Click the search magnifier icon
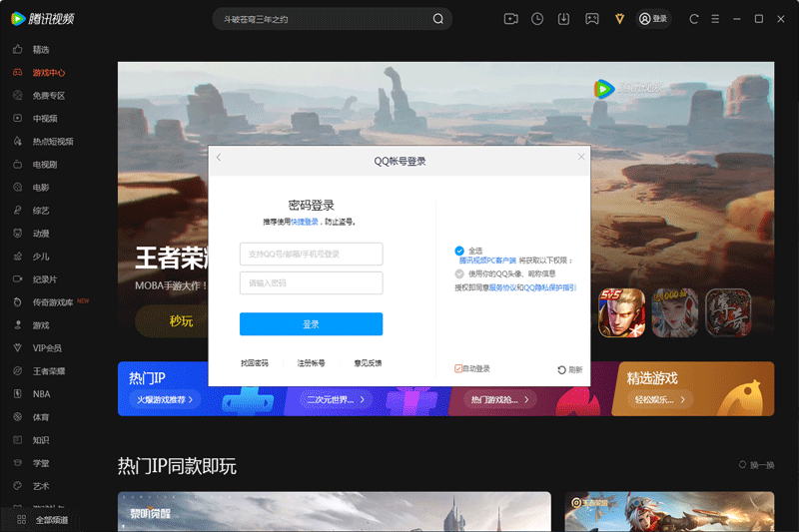This screenshot has width=799, height=532. [x=437, y=19]
